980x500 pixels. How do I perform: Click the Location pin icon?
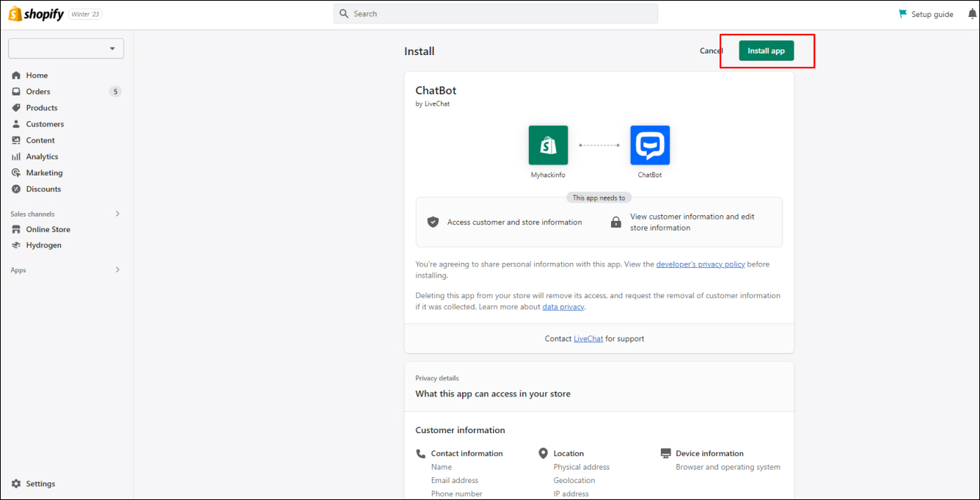tap(544, 454)
